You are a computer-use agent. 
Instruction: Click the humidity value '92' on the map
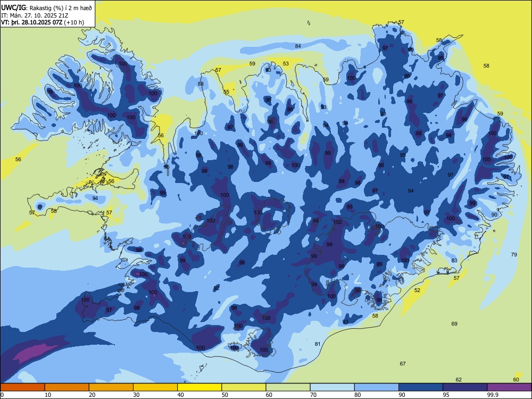pos(217,288)
